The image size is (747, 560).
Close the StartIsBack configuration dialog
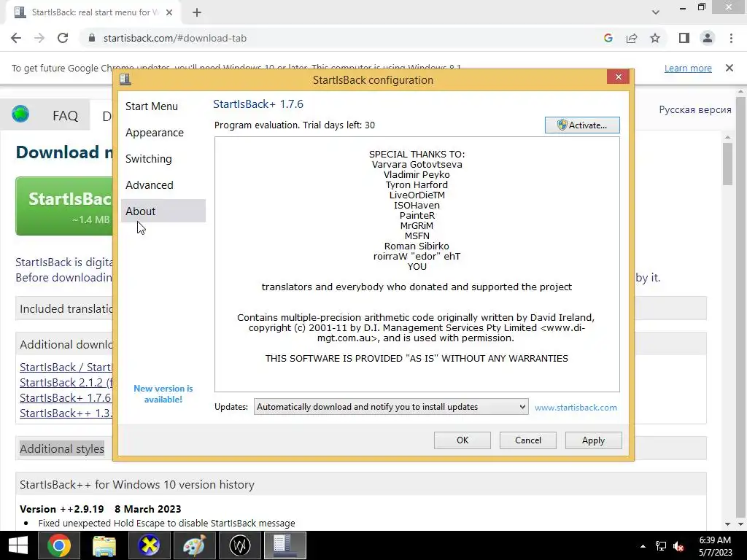pos(619,77)
